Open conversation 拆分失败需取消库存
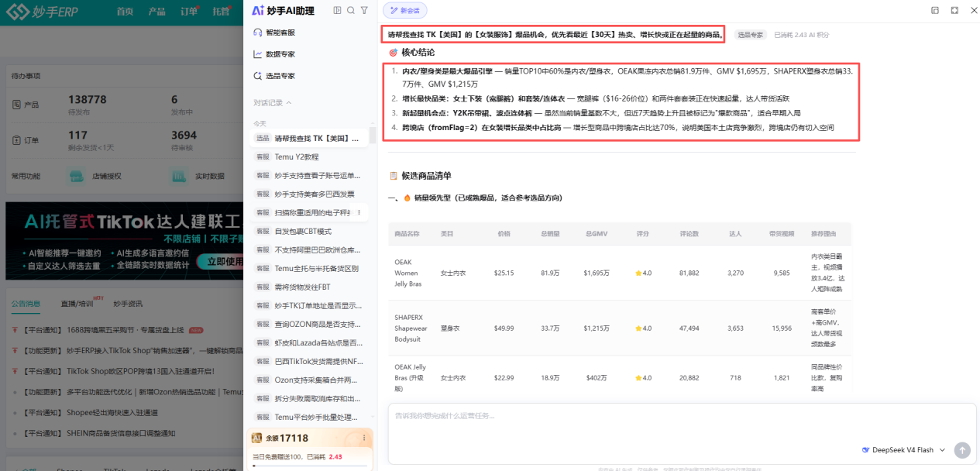Image resolution: width=980 pixels, height=471 pixels. [308, 398]
